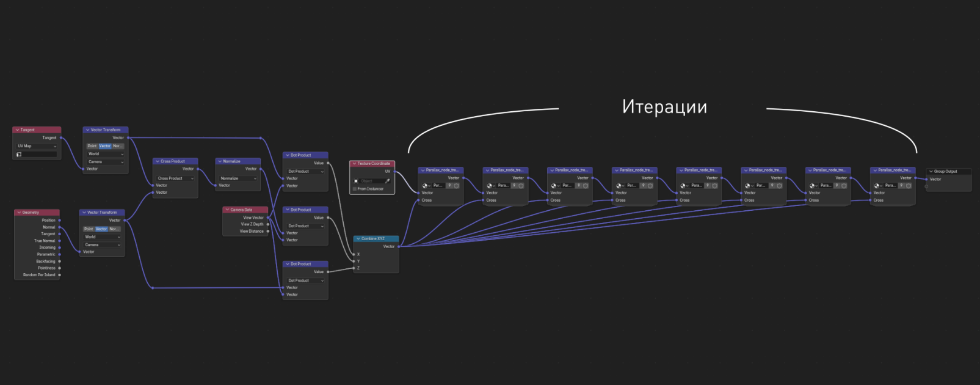Click Geometry node's Normal output socket
Image resolution: width=980 pixels, height=385 pixels.
coord(59,227)
